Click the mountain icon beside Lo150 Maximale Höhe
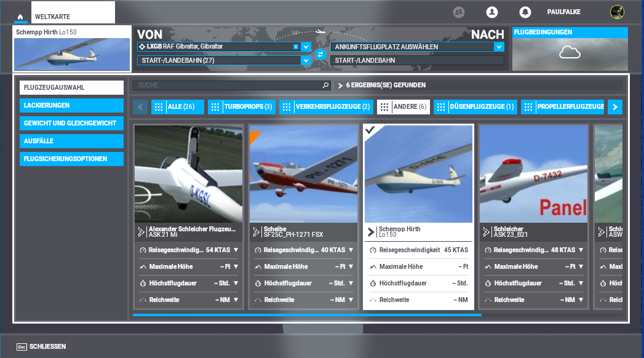Image resolution: width=644 pixels, height=358 pixels. (x=373, y=267)
